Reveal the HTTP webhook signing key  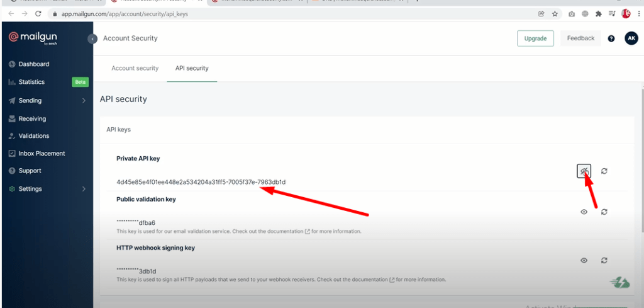click(584, 260)
